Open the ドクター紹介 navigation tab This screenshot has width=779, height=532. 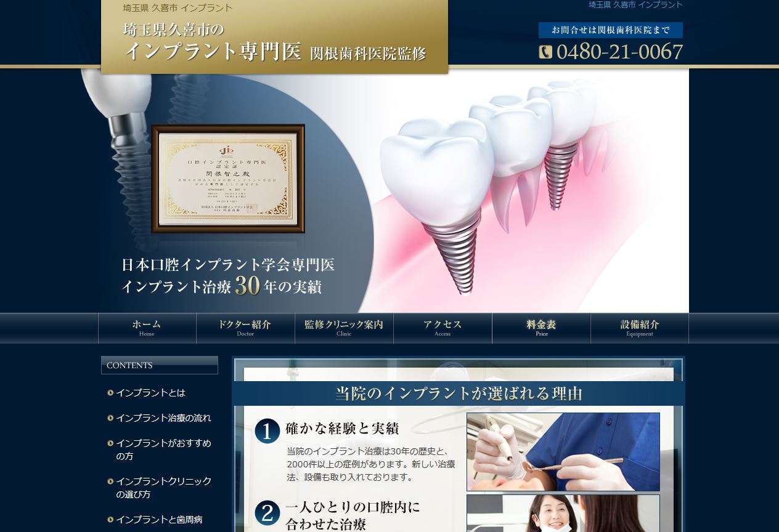(x=245, y=328)
